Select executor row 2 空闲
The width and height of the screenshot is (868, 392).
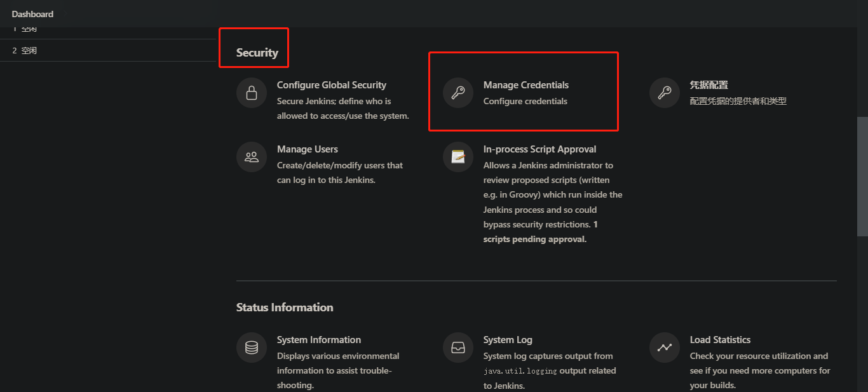pos(108,50)
